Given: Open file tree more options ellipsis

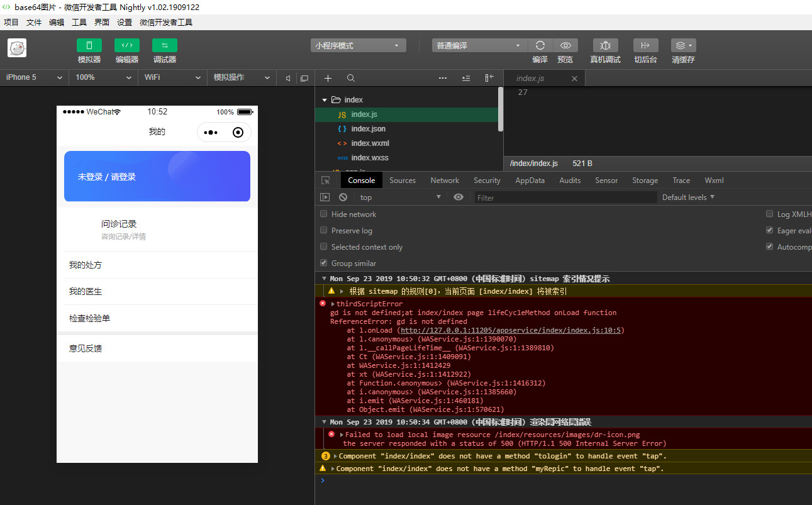Looking at the screenshot, I should [443, 78].
